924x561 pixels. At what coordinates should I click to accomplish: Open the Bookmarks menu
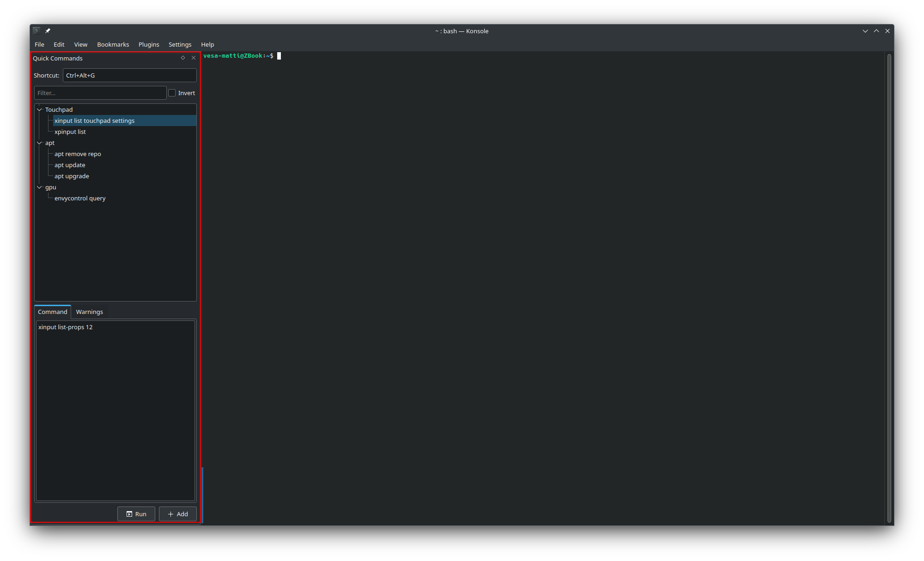113,44
